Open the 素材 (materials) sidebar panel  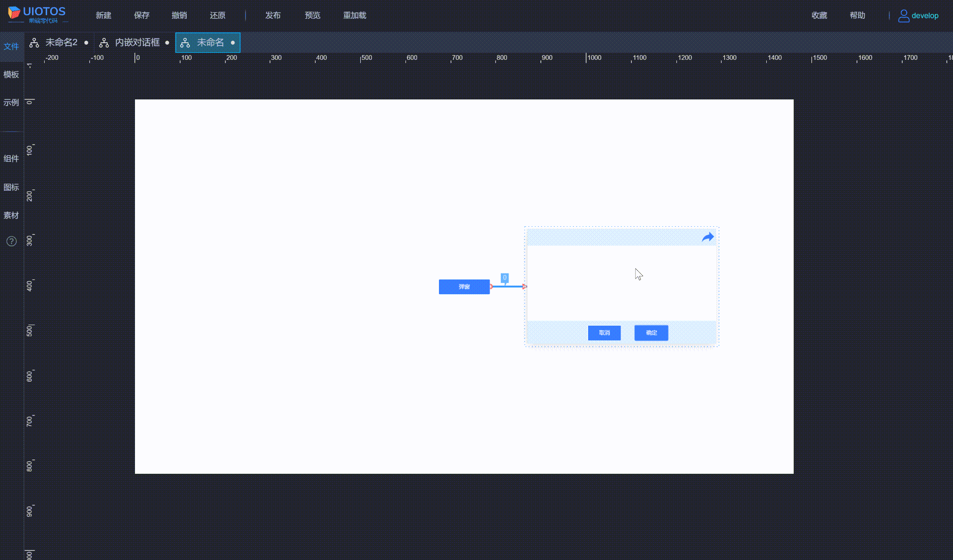click(11, 215)
